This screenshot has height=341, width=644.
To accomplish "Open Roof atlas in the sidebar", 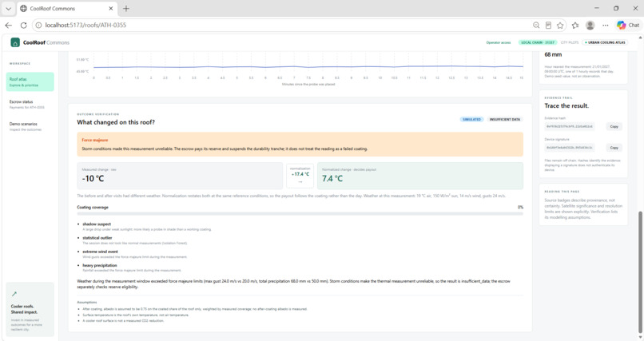I will coord(30,81).
